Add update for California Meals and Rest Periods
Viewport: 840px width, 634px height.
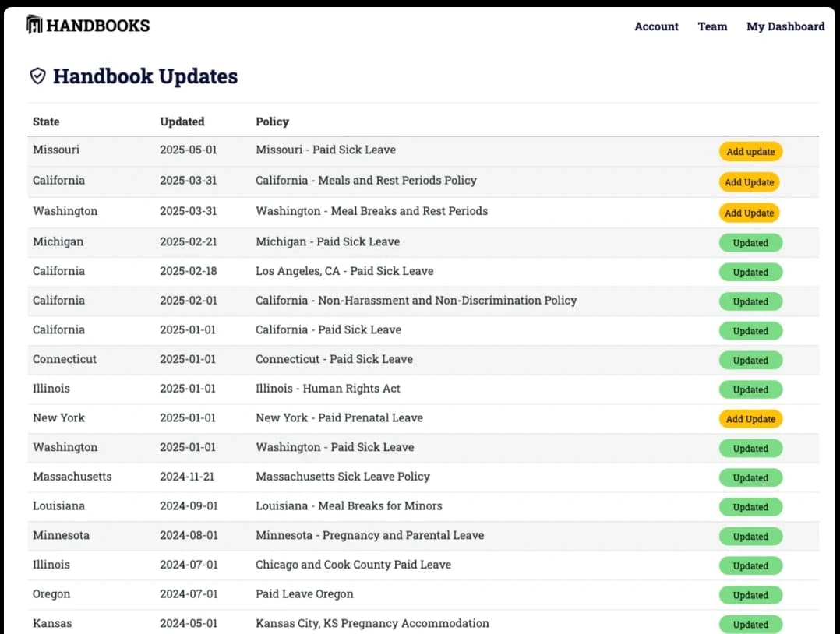coord(749,182)
